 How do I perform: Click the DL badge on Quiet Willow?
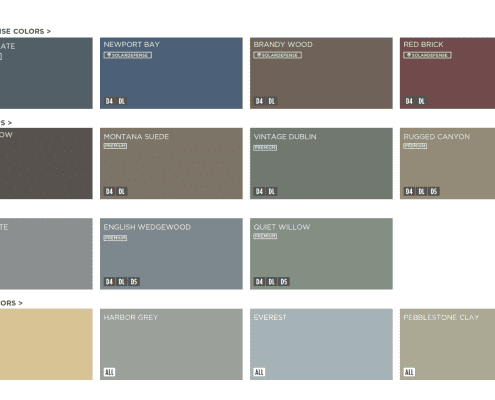coord(272,282)
